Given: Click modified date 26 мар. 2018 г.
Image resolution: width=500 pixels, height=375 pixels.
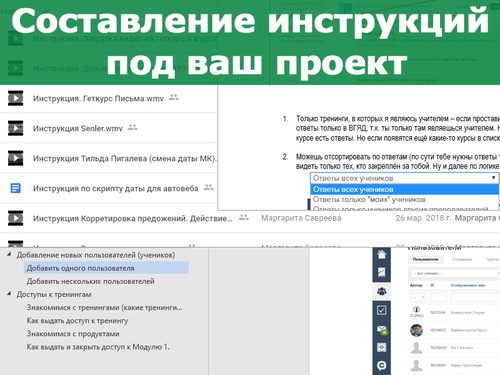Looking at the screenshot, I should [423, 218].
